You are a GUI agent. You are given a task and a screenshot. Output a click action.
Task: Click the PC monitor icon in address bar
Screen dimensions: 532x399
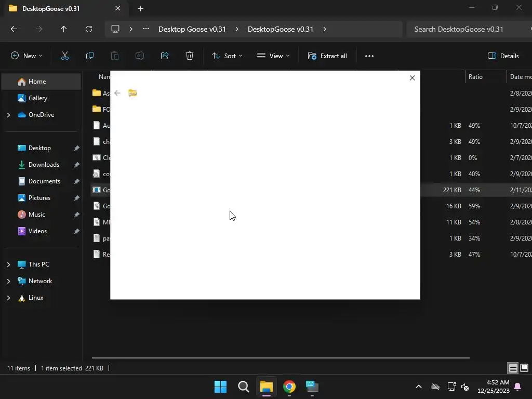(115, 29)
